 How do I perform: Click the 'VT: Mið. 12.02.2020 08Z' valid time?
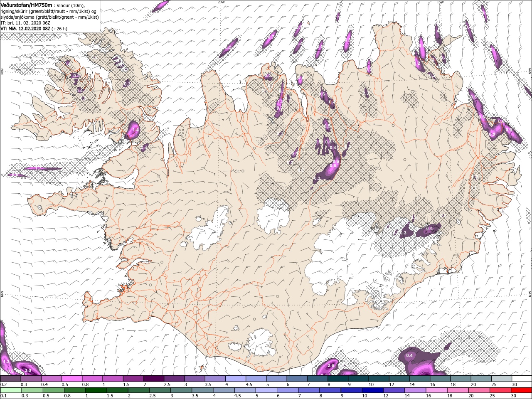point(25,29)
